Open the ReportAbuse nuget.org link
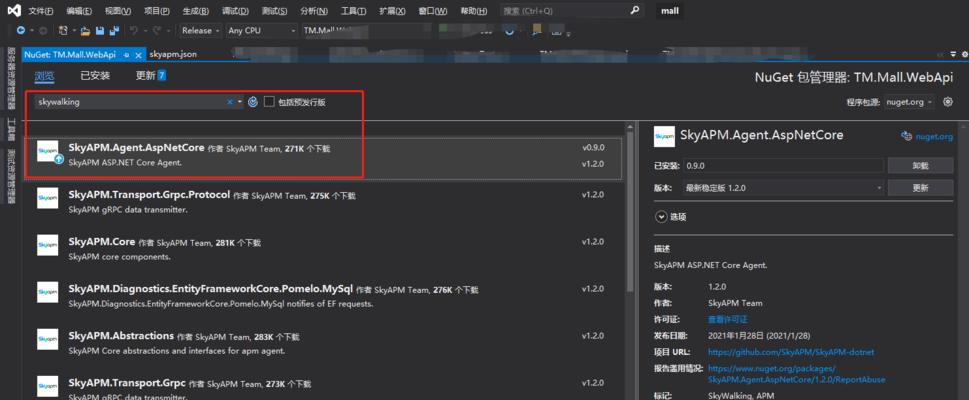The image size is (969, 400). (x=797, y=373)
